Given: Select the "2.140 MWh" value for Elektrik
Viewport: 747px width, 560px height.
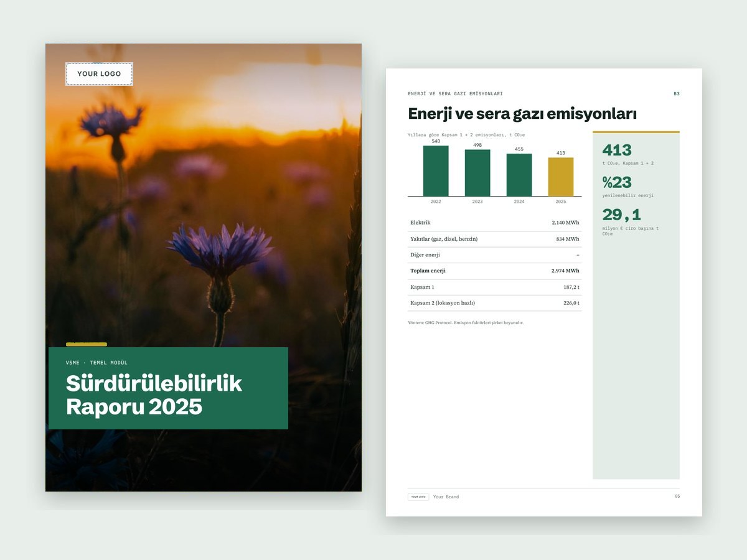Looking at the screenshot, I should coord(565,223).
